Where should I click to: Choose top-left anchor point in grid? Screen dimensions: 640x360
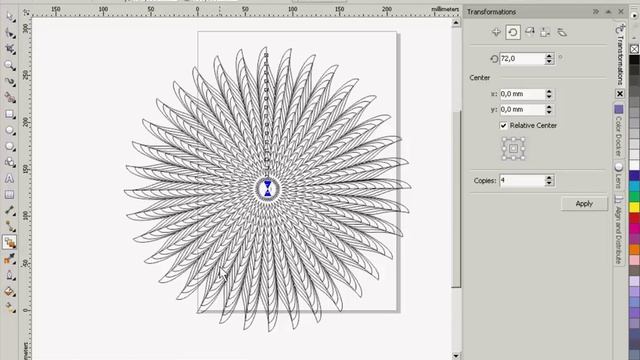(504, 139)
